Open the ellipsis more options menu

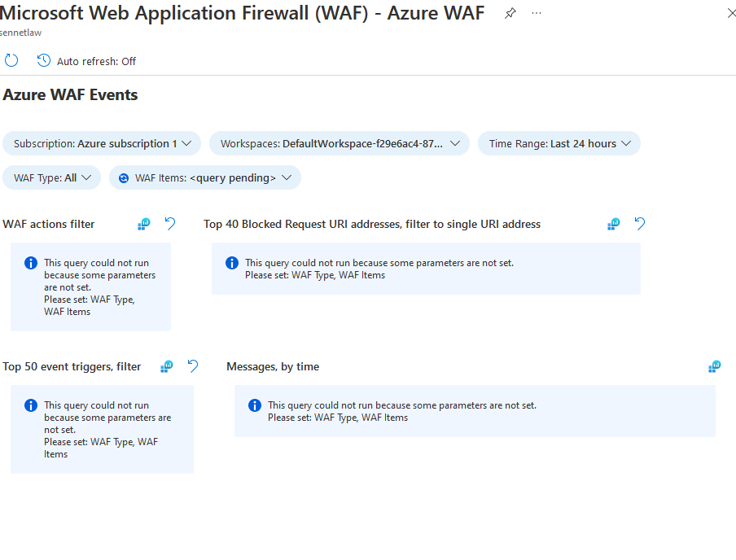pyautogui.click(x=537, y=13)
